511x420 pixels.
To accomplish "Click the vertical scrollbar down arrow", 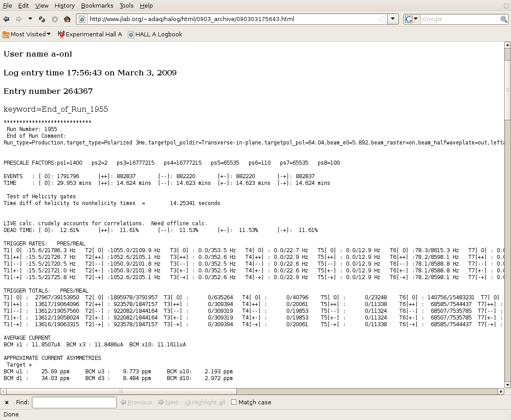I will coord(507,385).
